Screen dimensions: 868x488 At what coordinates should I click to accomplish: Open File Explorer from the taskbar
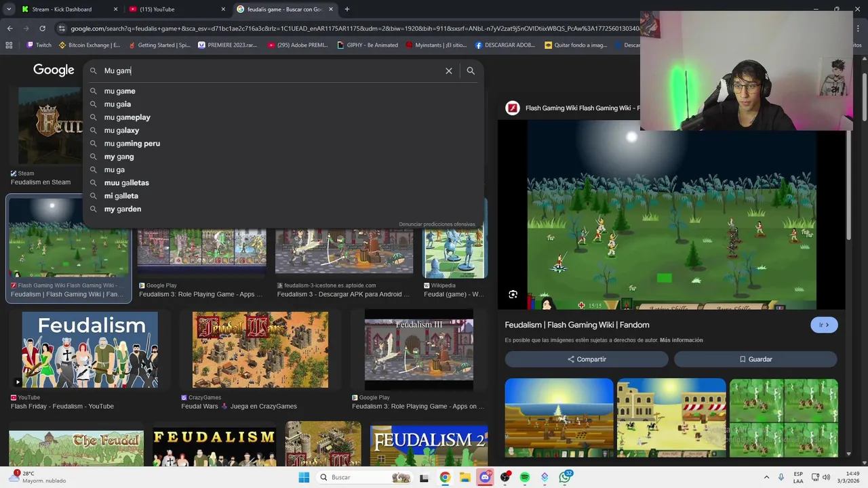(465, 477)
